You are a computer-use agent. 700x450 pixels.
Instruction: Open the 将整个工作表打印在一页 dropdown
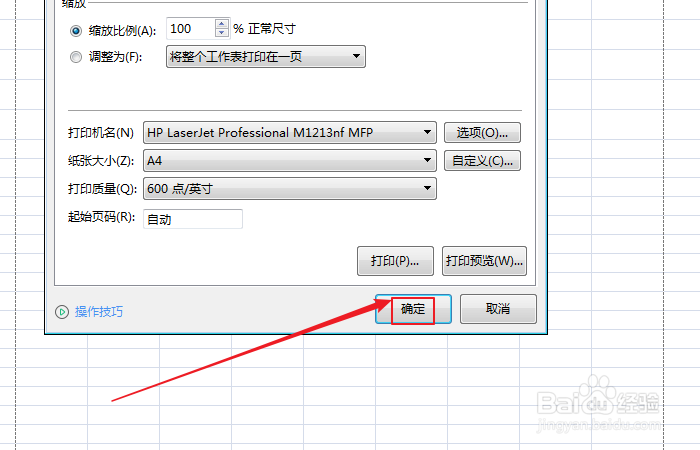pos(266,57)
